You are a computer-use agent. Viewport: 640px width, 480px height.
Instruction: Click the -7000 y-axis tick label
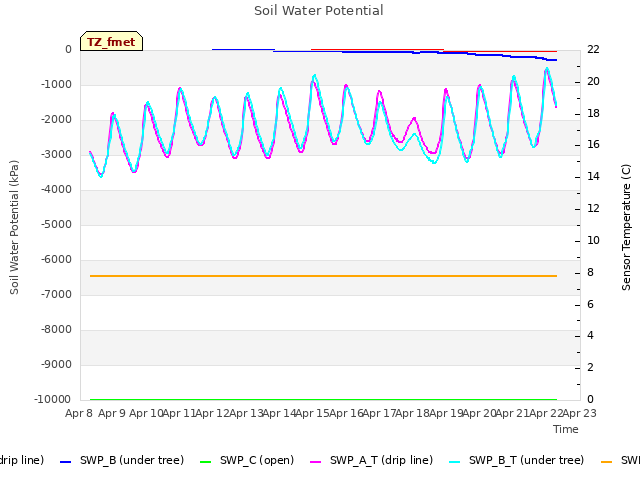click(56, 294)
